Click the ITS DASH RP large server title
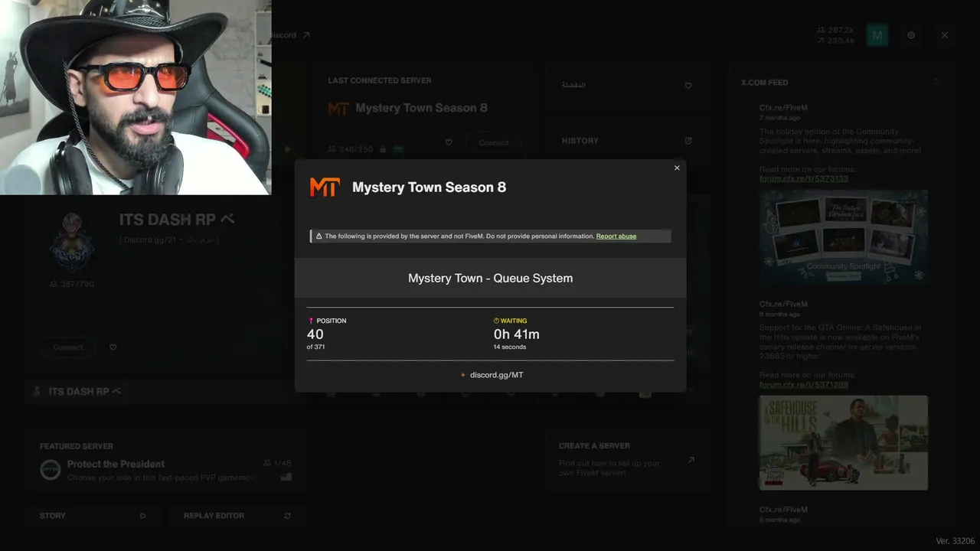 (176, 220)
